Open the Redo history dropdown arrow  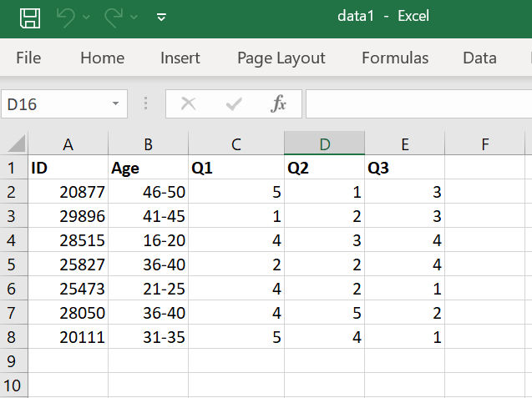point(134,18)
